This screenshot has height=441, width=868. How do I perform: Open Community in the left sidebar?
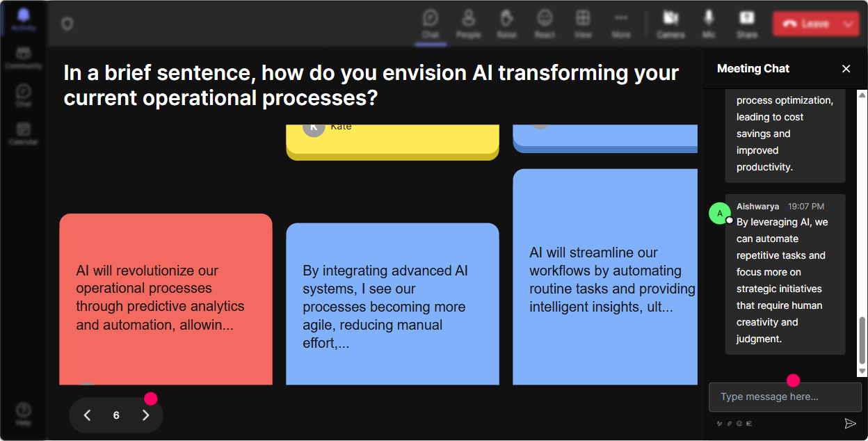coord(24,58)
